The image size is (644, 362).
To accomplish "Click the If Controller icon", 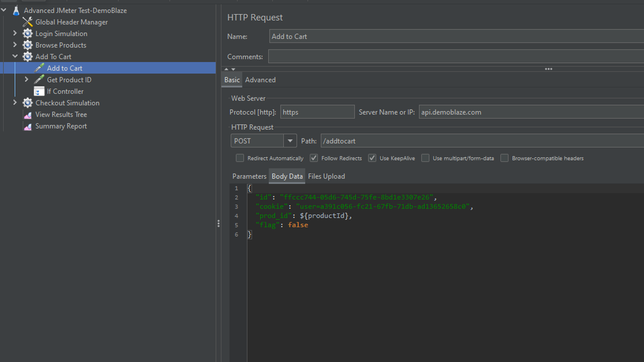I will pyautogui.click(x=39, y=91).
